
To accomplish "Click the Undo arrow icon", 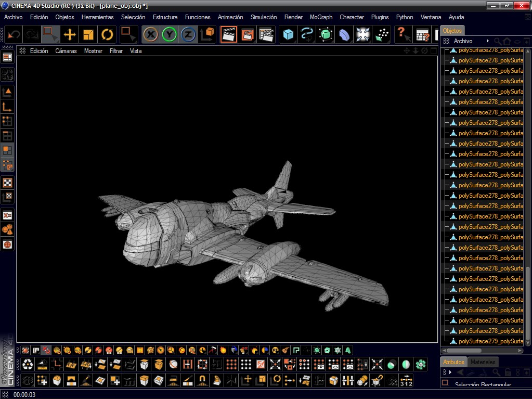I will (14, 34).
